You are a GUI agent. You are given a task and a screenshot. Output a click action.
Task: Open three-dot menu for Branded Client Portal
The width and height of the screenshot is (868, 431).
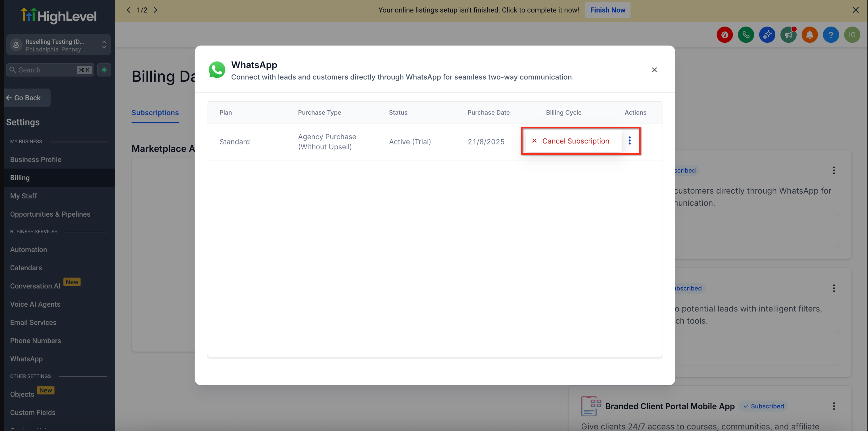click(834, 406)
